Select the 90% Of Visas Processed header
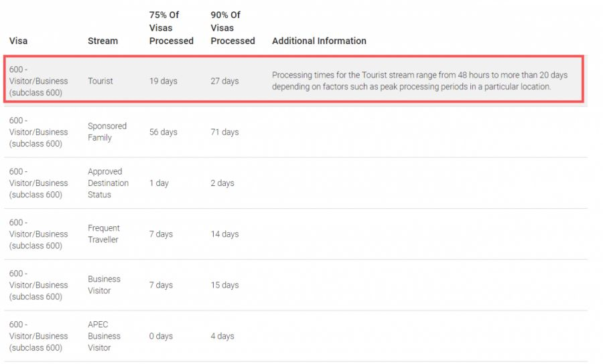This screenshot has width=603, height=364. pos(232,28)
